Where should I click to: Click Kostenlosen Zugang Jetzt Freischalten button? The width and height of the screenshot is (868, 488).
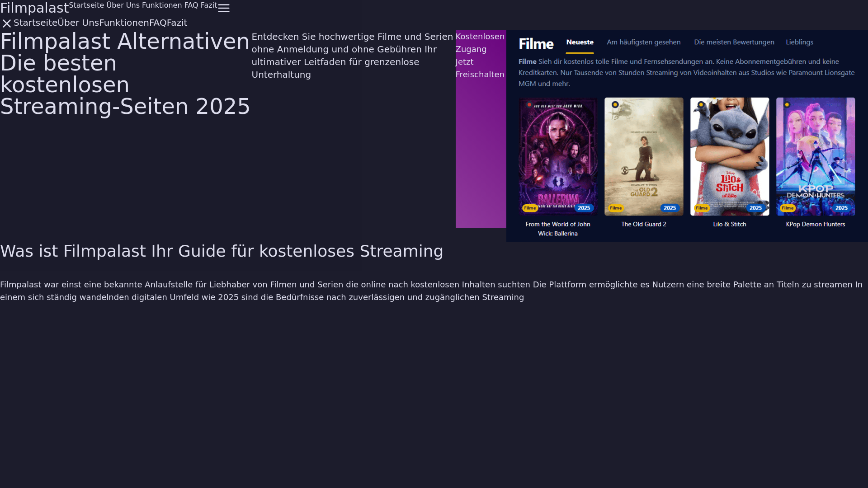(x=481, y=129)
